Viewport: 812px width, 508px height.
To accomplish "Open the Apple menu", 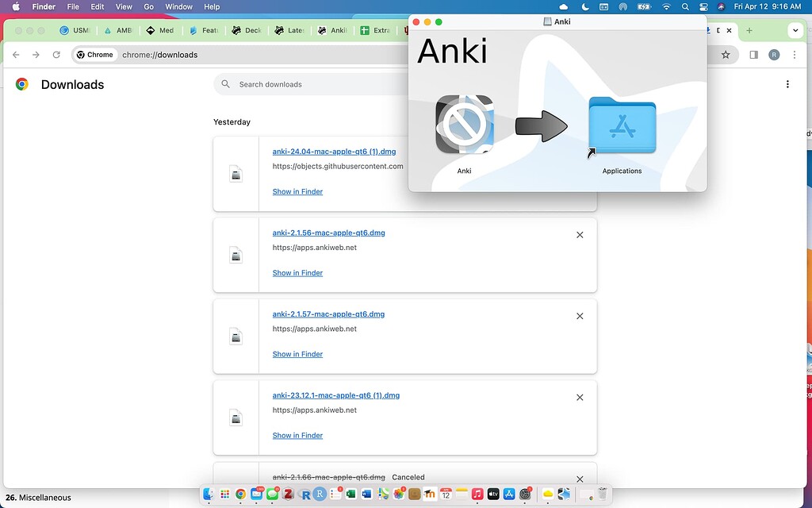I will (16, 6).
